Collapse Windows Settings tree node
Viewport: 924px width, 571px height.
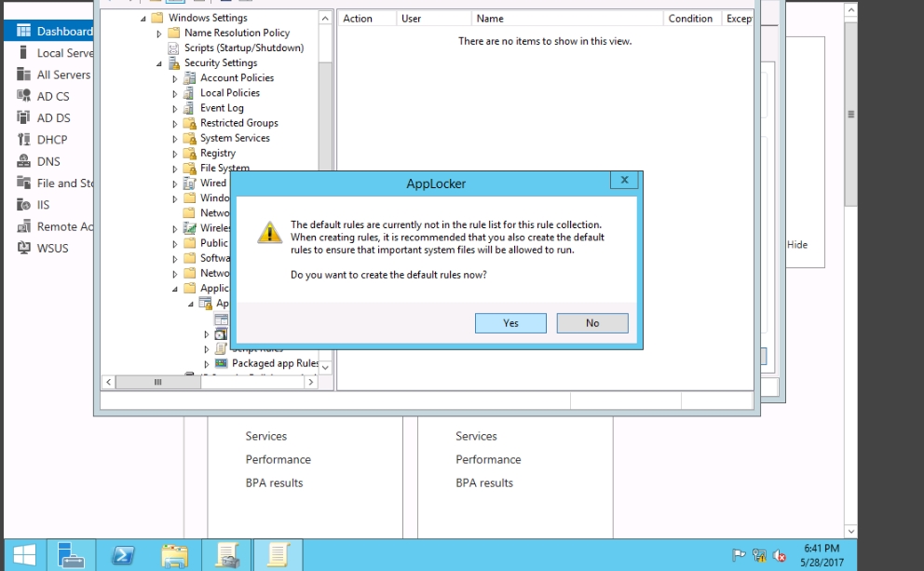(143, 19)
